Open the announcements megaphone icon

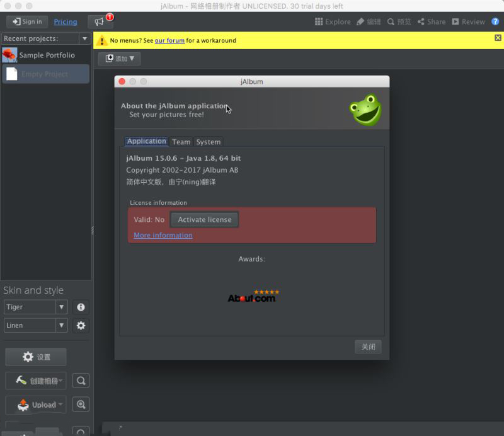[x=99, y=21]
